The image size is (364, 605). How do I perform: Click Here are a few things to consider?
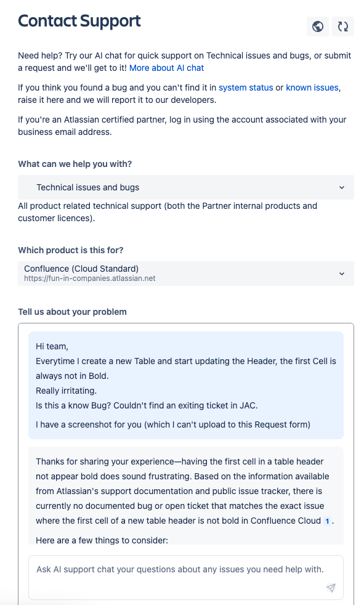click(102, 540)
